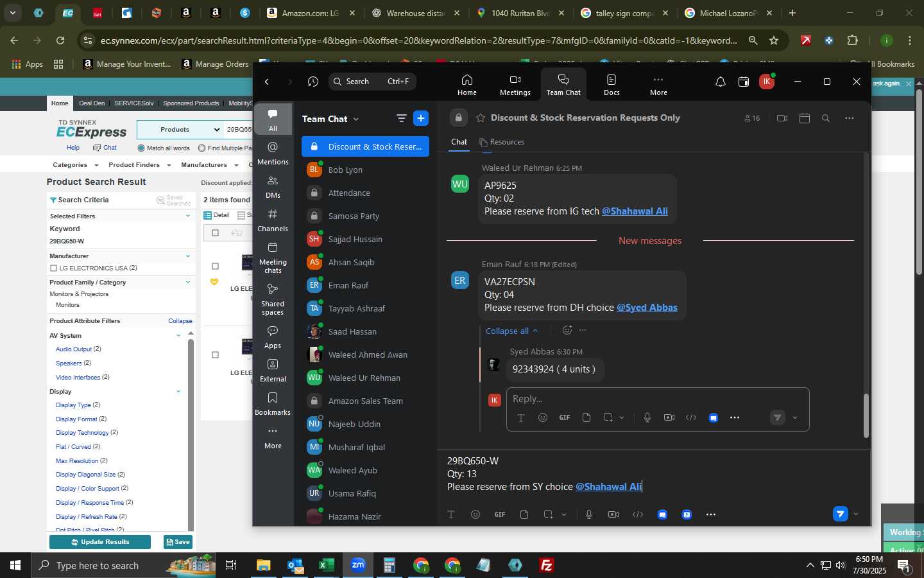The height and width of the screenshot is (578, 924).
Task: Save the search criteria
Action: point(178,542)
